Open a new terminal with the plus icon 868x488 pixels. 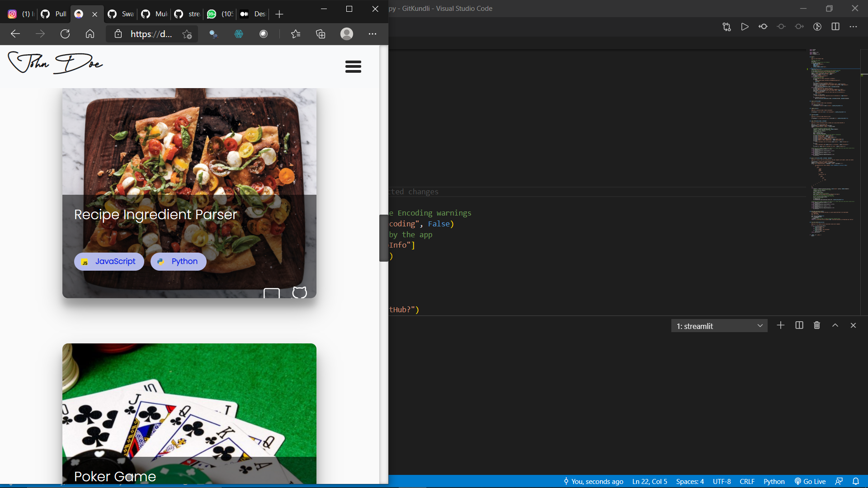781,325
